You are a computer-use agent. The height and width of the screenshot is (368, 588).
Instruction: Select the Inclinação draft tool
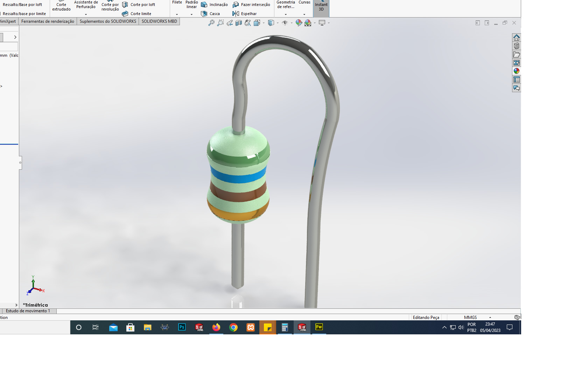pos(215,5)
